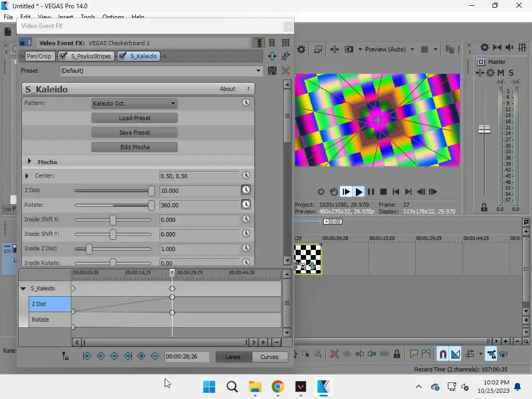This screenshot has height=399, width=532.
Task: Select the Zoom Edit tool in the main toolbar
Action: pyautogui.click(x=318, y=354)
